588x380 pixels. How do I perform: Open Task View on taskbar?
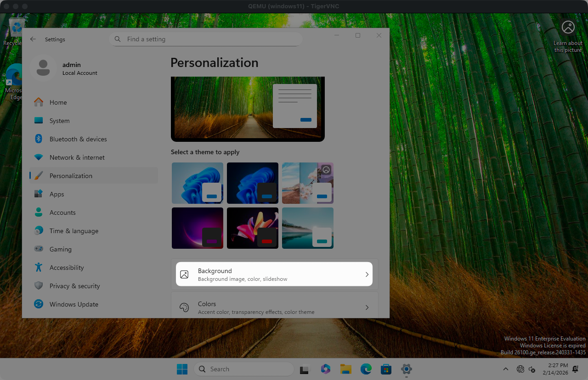pyautogui.click(x=305, y=369)
